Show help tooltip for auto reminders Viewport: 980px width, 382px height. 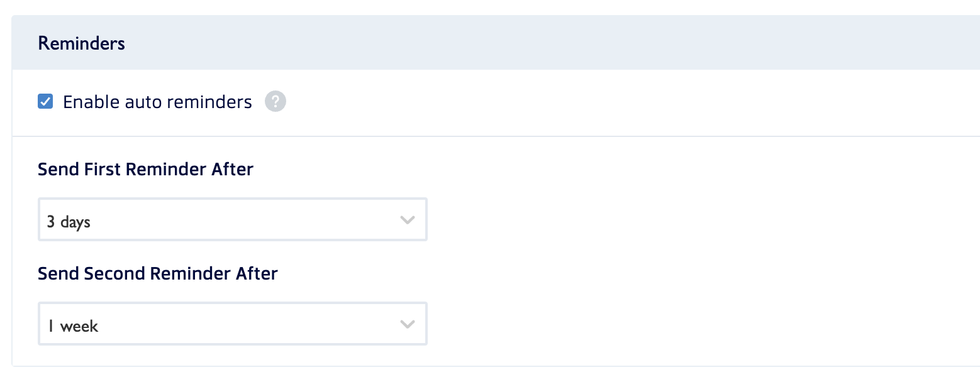click(276, 101)
